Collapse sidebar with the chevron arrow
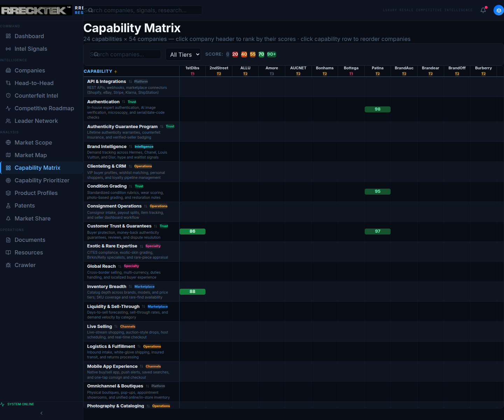 pos(41,413)
